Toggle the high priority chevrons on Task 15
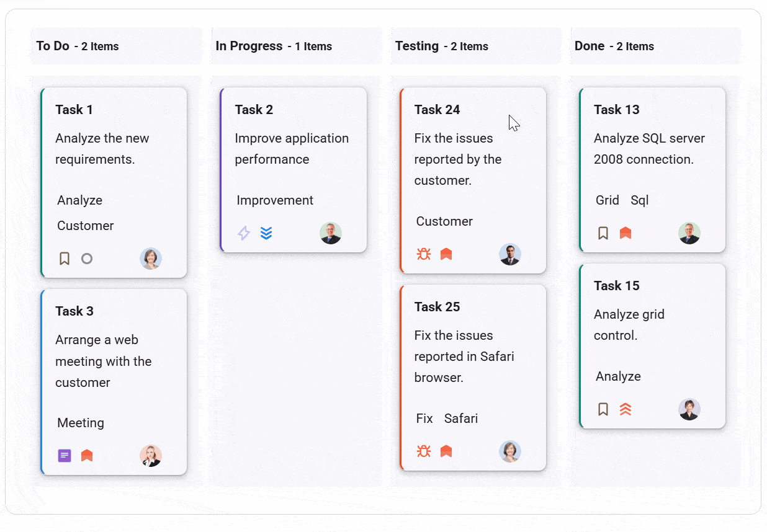This screenshot has height=532, width=767. point(626,409)
